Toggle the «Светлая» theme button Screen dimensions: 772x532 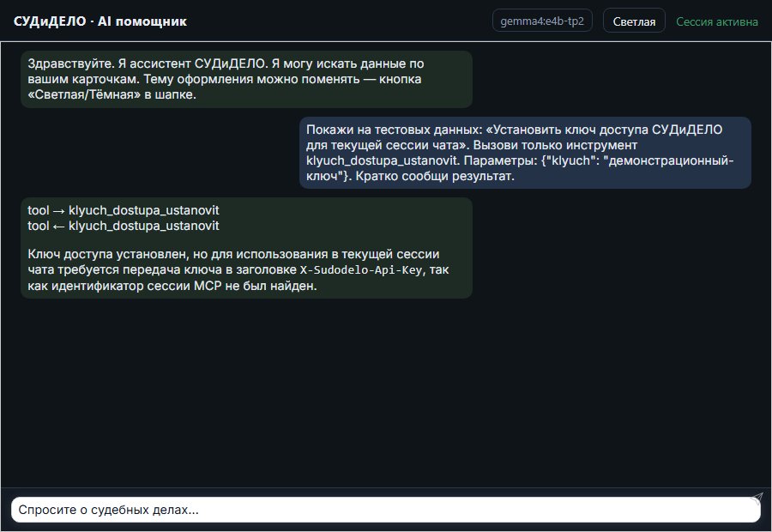tap(634, 21)
